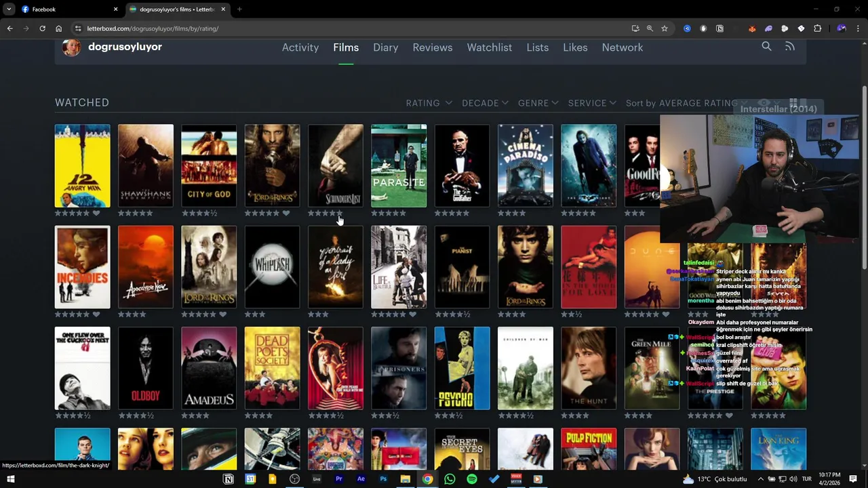
Task: Open OBS Studio from the taskbar
Action: pos(294,479)
